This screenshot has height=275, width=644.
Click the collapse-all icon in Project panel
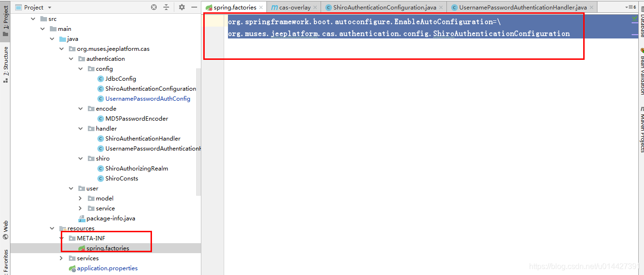tap(166, 7)
